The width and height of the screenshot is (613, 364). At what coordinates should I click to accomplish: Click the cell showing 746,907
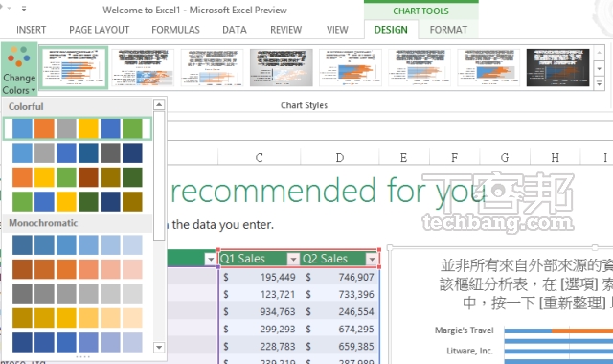coord(340,277)
